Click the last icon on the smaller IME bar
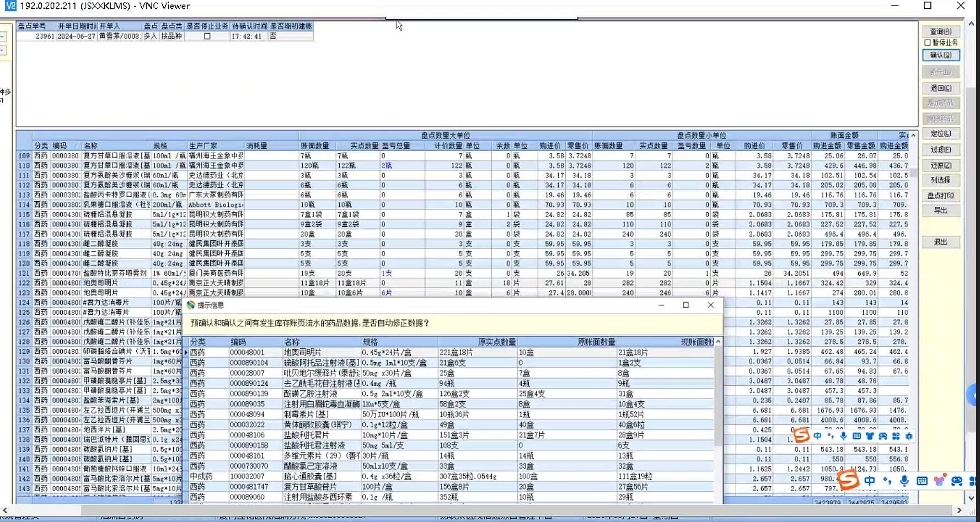This screenshot has height=522, width=980. click(909, 436)
